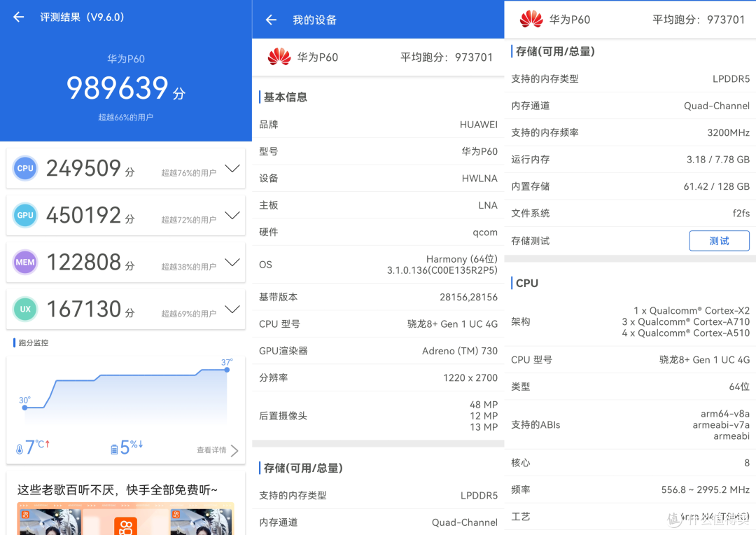Select the 基本信息 section header
This screenshot has width=756, height=535.
click(286, 97)
